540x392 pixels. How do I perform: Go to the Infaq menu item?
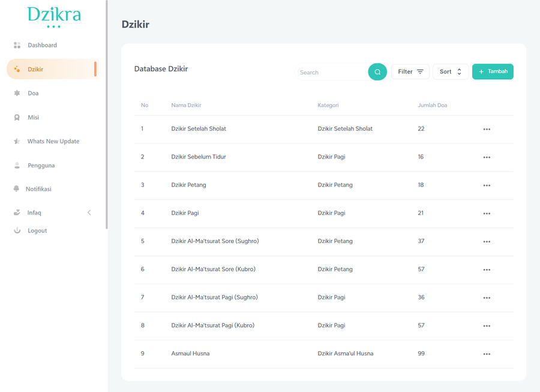[x=34, y=213]
